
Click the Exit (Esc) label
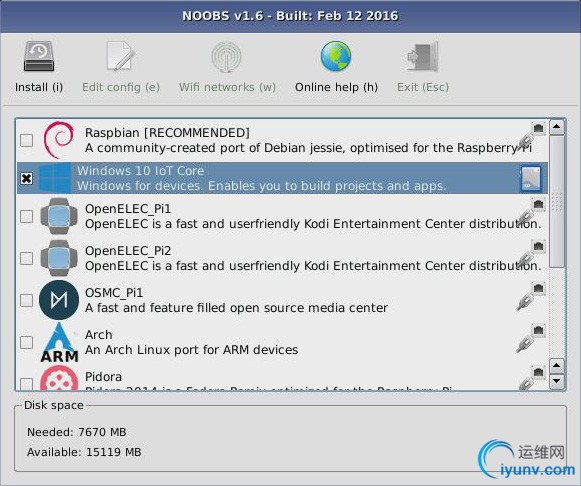(x=423, y=87)
